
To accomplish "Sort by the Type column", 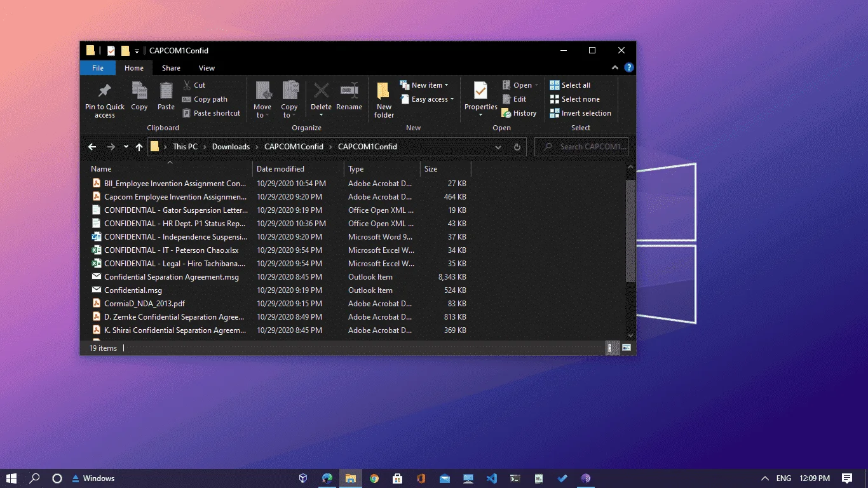I will coord(382,169).
